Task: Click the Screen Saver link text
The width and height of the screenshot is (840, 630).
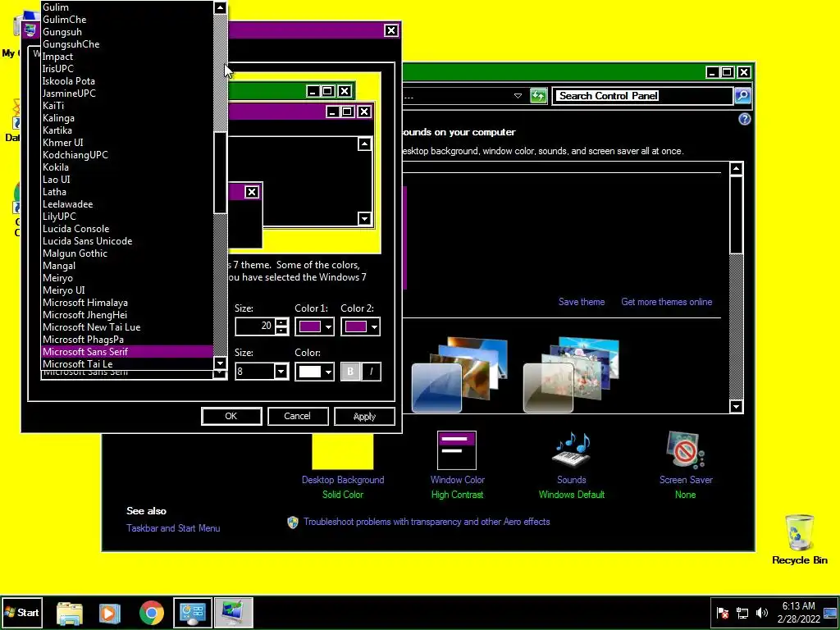Action: pyautogui.click(x=686, y=480)
